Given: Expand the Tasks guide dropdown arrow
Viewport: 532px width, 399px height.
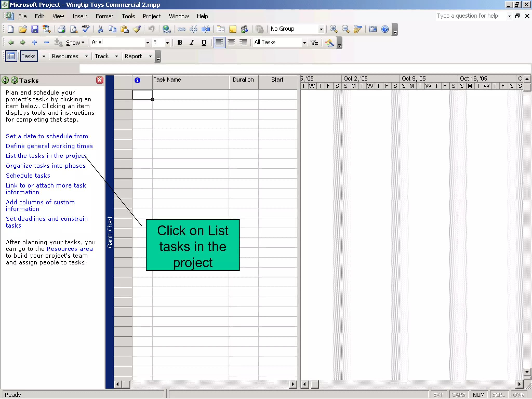Looking at the screenshot, I should click(44, 56).
